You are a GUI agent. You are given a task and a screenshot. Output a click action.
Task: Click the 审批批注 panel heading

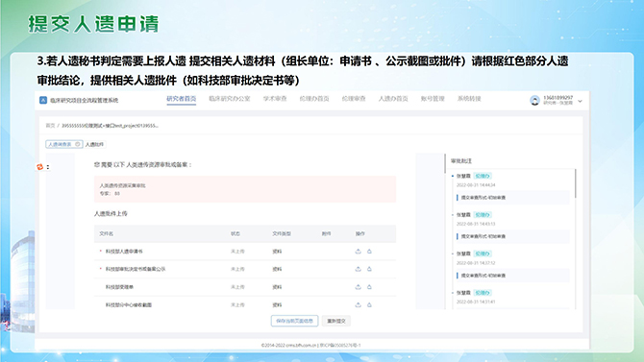coord(461,161)
